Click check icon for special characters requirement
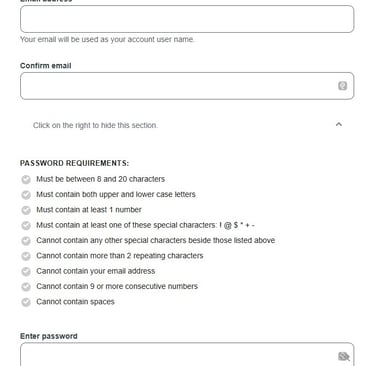This screenshot has width=375, height=366. click(26, 225)
